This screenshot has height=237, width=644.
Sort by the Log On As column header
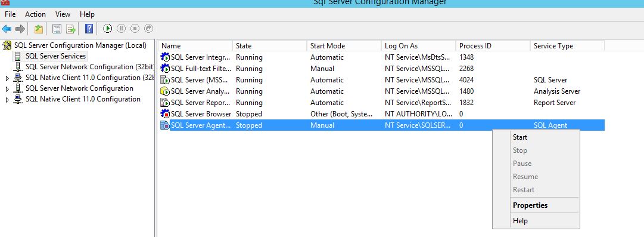point(418,46)
